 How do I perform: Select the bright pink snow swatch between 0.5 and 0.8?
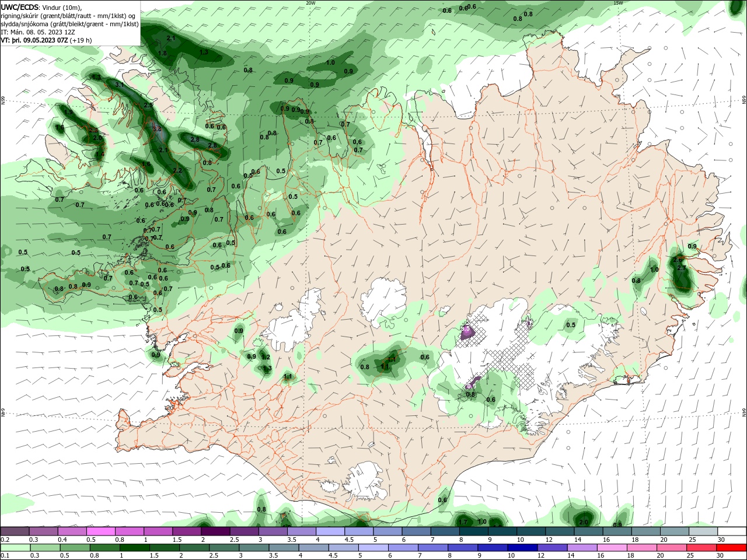100,531
